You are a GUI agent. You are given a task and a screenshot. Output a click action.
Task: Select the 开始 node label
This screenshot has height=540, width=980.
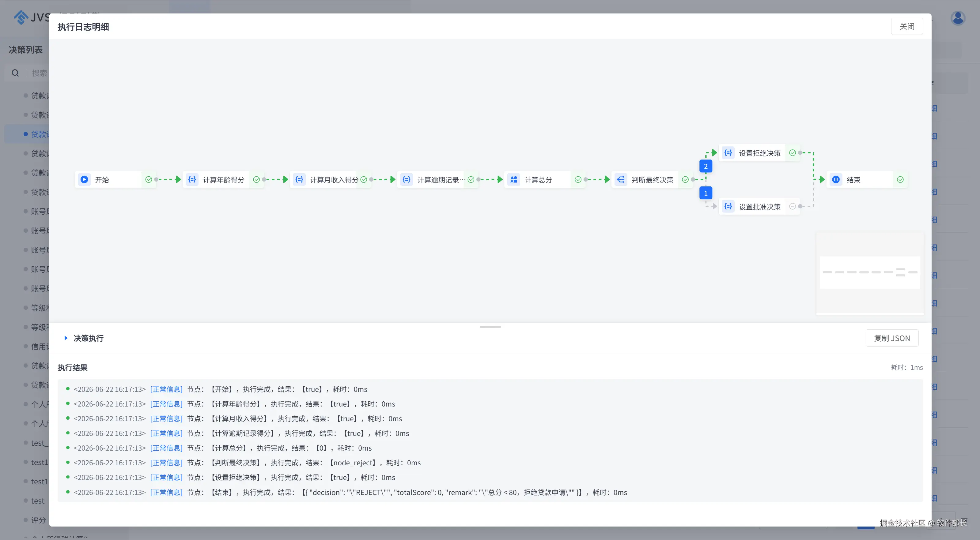(x=102, y=180)
